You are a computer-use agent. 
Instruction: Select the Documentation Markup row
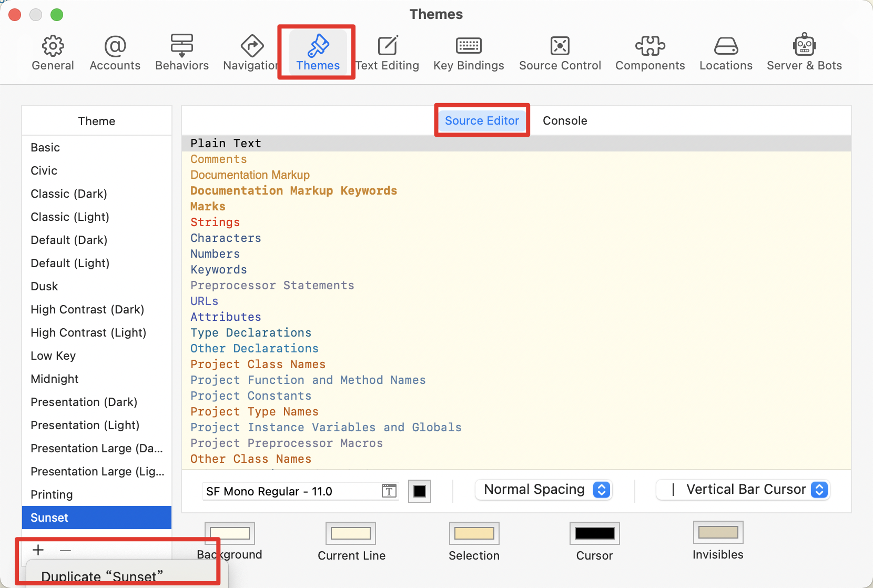tap(516, 175)
